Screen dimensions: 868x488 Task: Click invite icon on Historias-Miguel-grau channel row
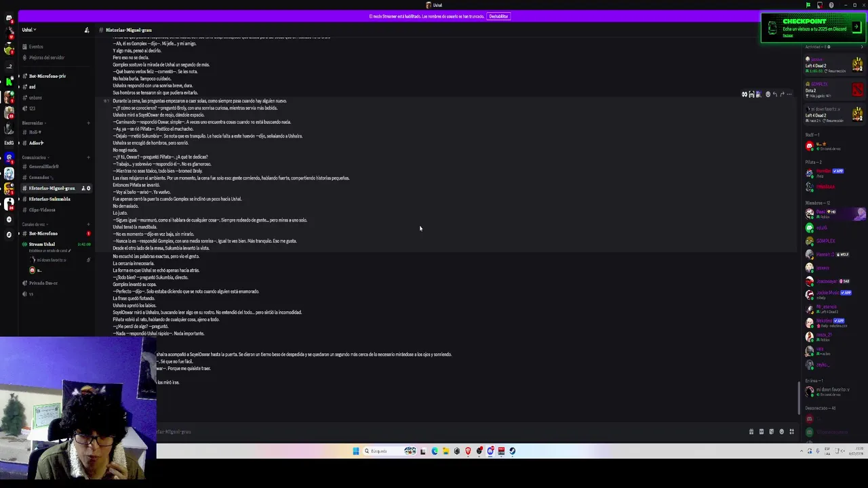[83, 188]
